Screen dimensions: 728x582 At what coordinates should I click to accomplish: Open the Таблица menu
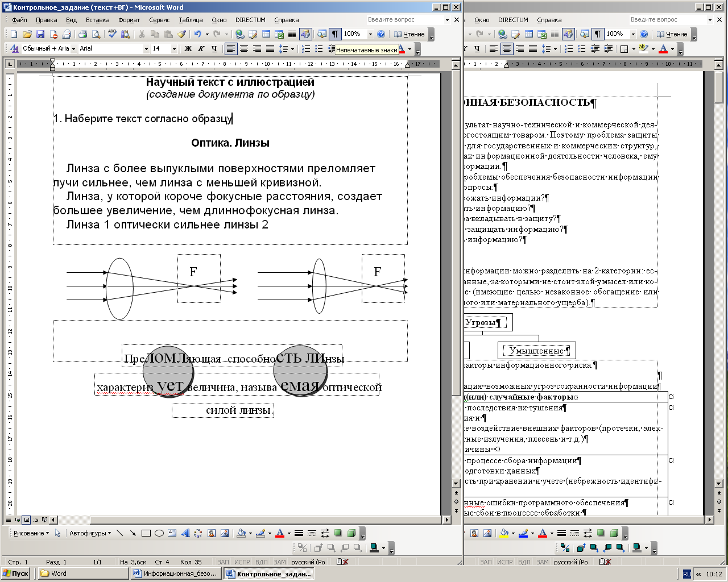click(191, 20)
